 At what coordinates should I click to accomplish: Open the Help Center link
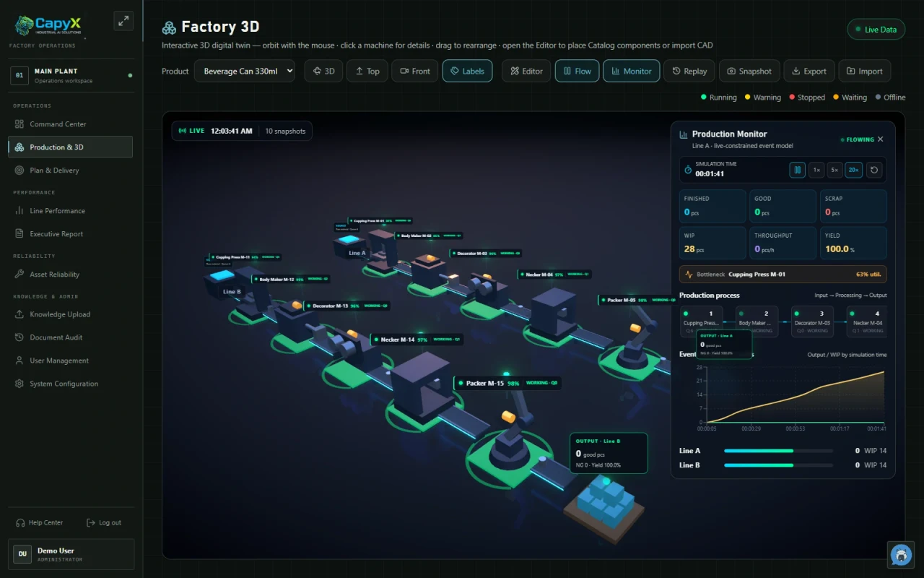[40, 522]
